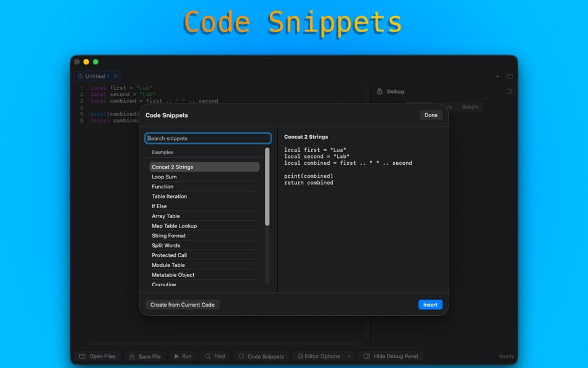Viewport: 588px width, 368px height.
Task: Click the Debug bug icon
Action: [379, 91]
